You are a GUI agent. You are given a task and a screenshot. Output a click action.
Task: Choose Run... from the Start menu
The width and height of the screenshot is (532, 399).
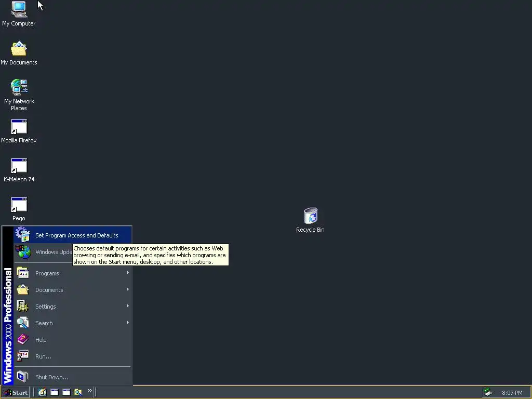click(x=73, y=356)
